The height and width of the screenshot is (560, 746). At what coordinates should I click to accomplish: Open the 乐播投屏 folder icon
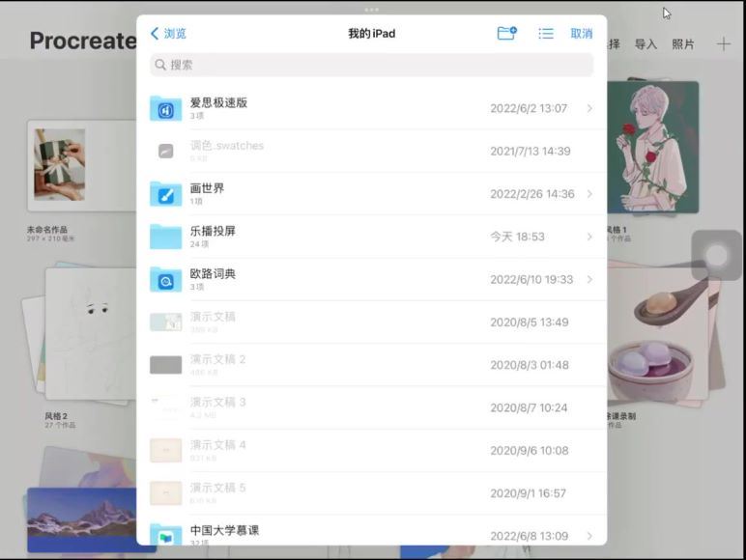click(165, 237)
